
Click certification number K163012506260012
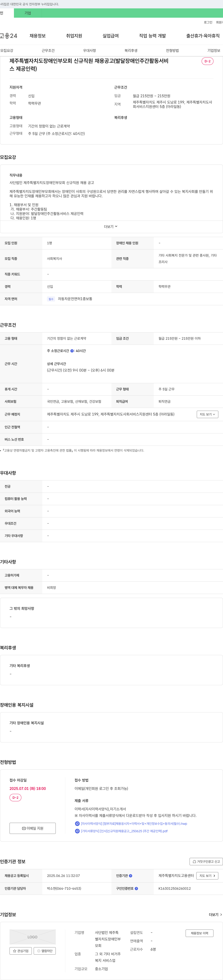(175, 889)
